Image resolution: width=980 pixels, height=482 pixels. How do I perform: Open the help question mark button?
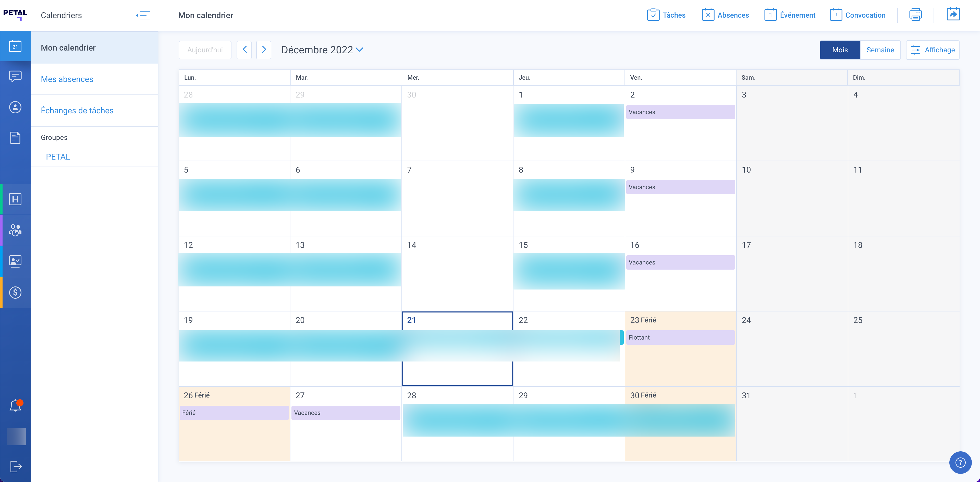tap(960, 462)
